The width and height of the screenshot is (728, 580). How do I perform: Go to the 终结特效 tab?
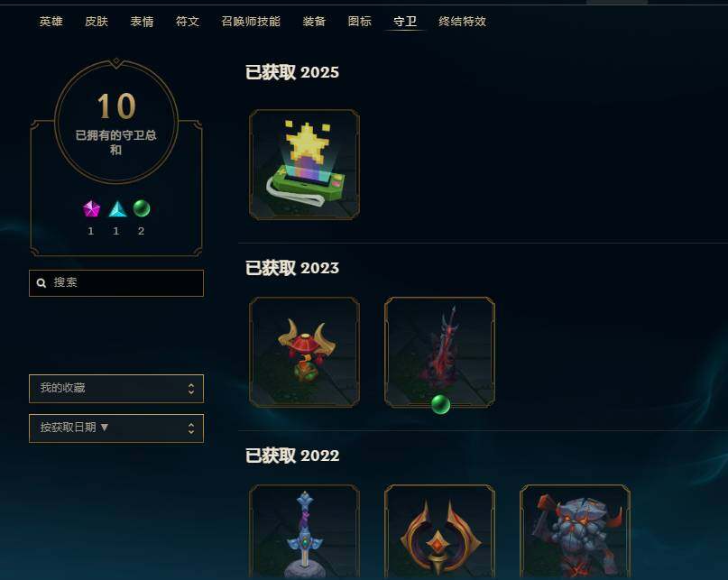click(x=463, y=22)
